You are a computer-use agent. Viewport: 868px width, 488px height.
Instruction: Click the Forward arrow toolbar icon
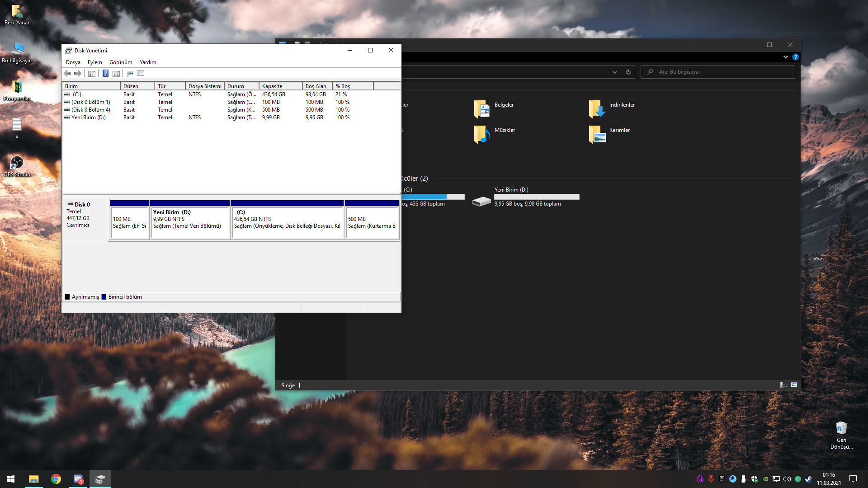(78, 74)
